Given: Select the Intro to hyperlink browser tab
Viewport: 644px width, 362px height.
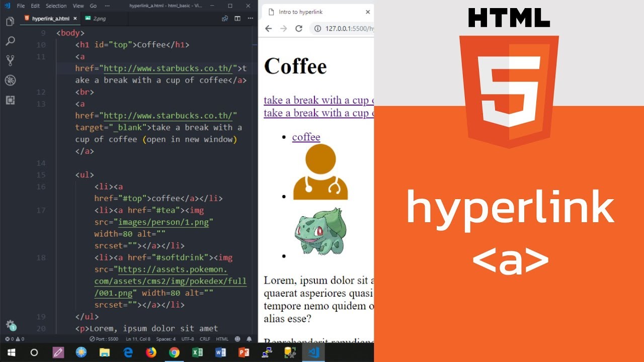Looking at the screenshot, I should coord(318,12).
